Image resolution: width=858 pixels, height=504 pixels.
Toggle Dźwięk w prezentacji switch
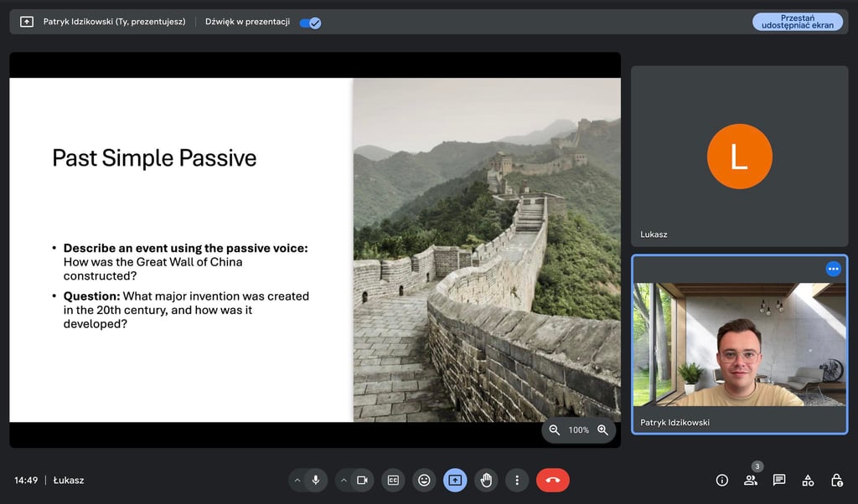click(x=310, y=23)
